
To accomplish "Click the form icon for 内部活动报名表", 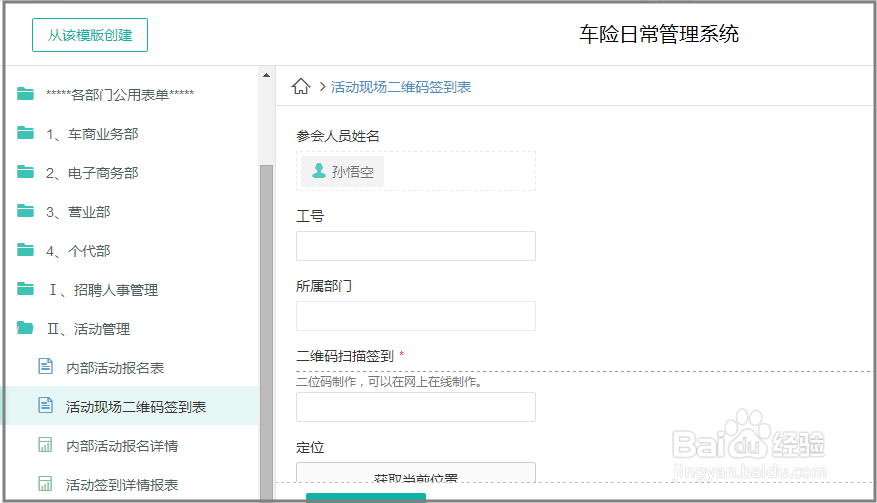I will pos(45,367).
